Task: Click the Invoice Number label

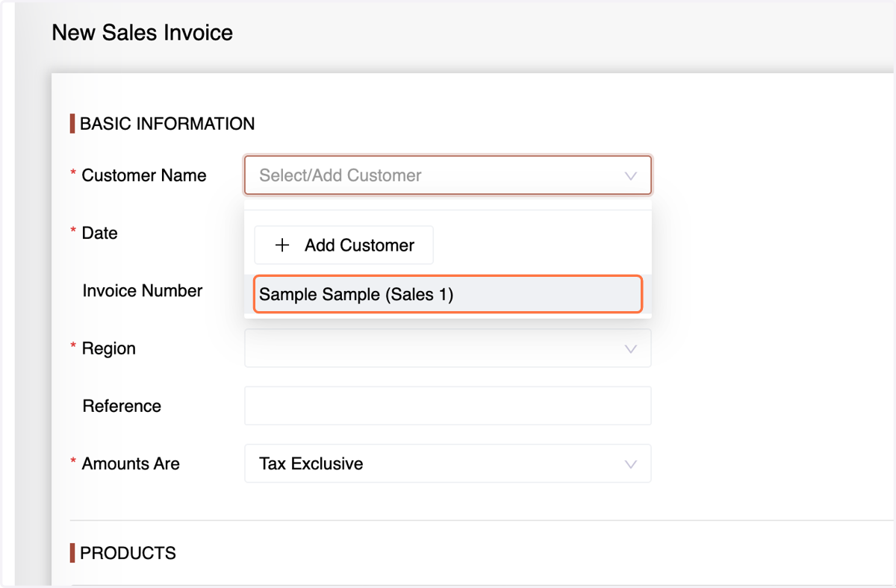Action: tap(143, 290)
